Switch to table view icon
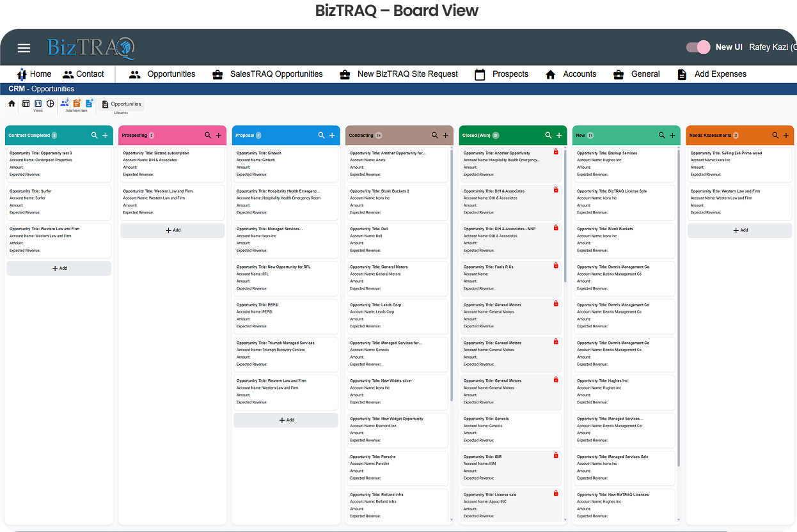The width and height of the screenshot is (797, 532). point(26,104)
